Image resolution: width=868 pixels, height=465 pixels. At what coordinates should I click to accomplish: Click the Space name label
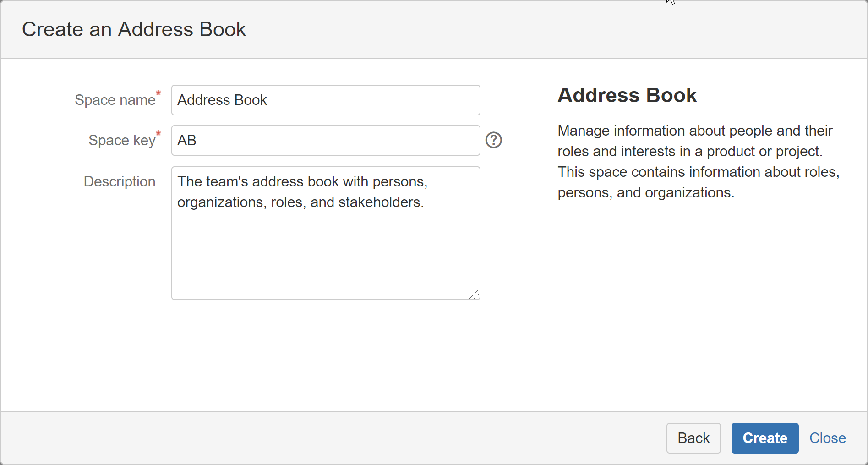[x=115, y=100]
